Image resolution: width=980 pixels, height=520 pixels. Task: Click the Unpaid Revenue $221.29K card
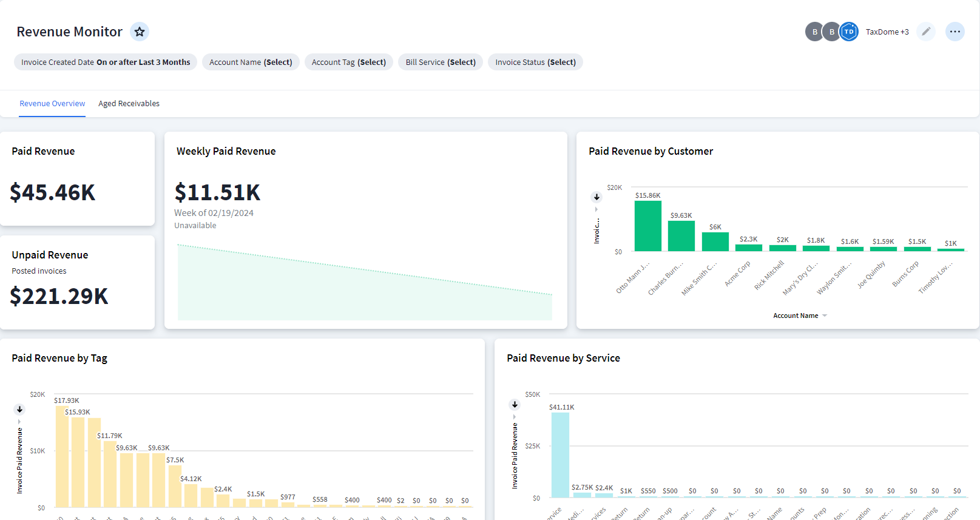77,283
